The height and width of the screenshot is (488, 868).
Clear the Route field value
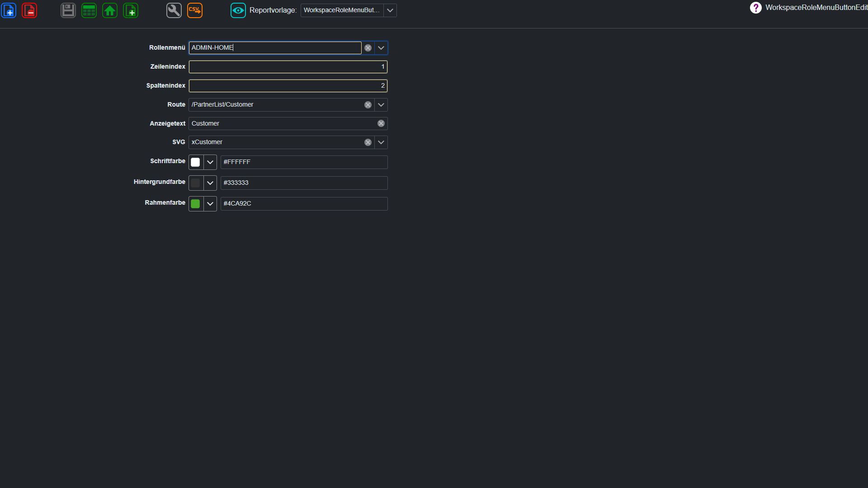point(368,105)
